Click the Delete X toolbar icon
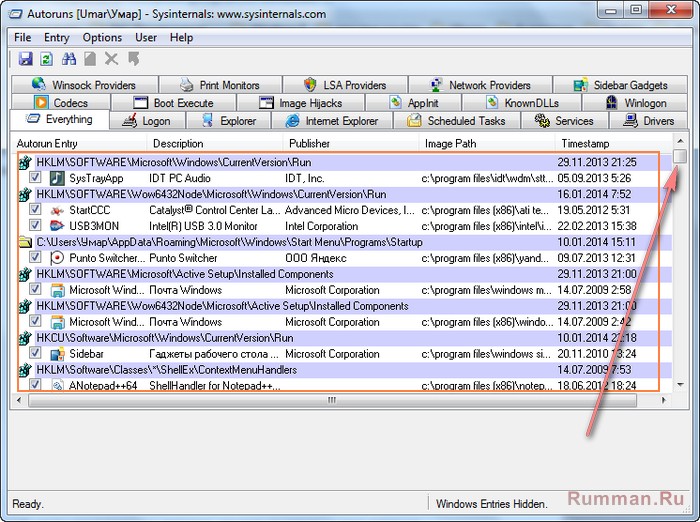This screenshot has width=700, height=522. 111,59
